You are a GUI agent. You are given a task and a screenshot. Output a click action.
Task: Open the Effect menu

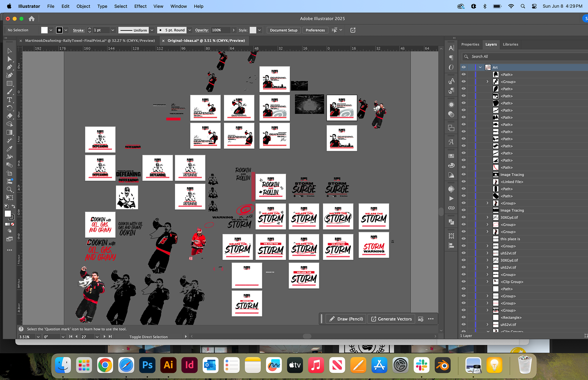pos(140,6)
